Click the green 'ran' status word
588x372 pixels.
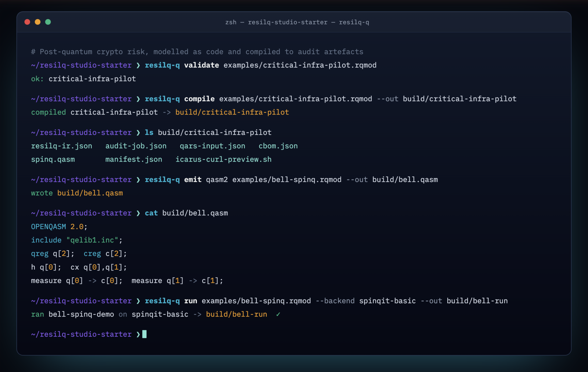click(x=37, y=315)
